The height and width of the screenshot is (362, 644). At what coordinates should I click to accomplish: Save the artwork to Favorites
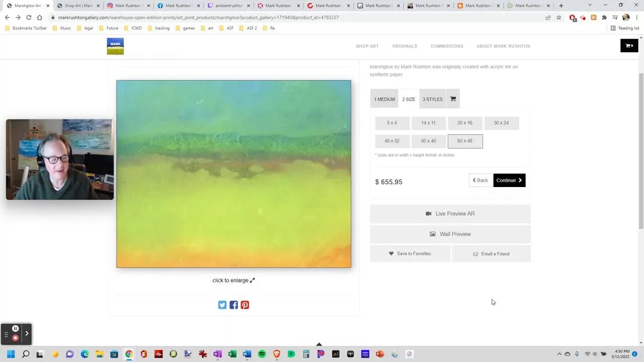pos(410,254)
